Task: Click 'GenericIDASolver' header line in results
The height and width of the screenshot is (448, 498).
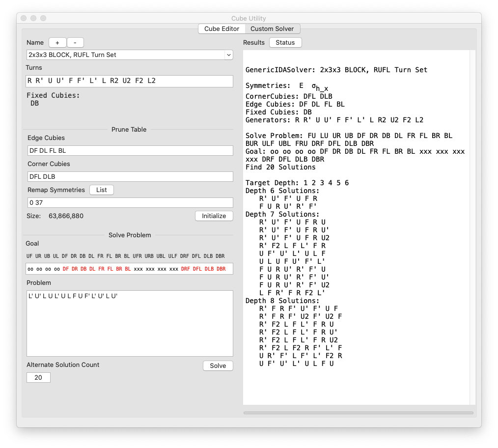Action: pyautogui.click(x=336, y=70)
